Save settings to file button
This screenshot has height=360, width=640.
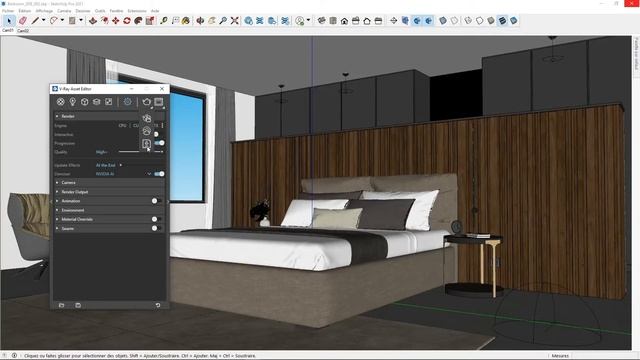(78, 305)
